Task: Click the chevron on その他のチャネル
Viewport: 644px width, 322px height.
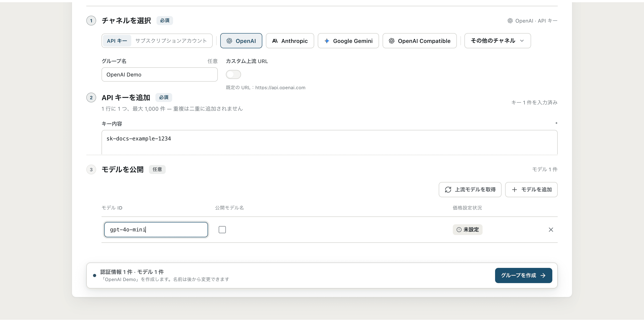Action: pyautogui.click(x=522, y=41)
